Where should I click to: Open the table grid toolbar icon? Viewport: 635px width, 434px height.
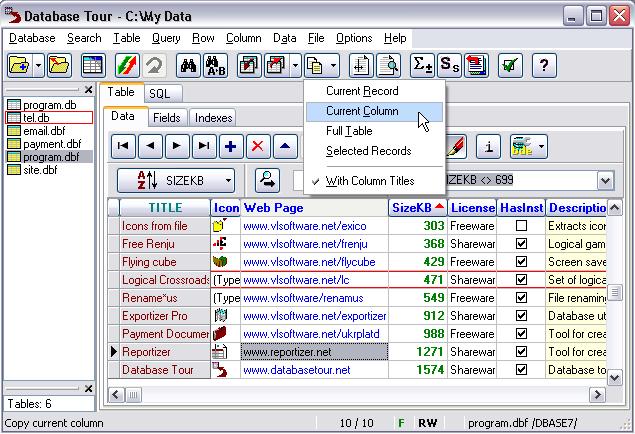[93, 65]
